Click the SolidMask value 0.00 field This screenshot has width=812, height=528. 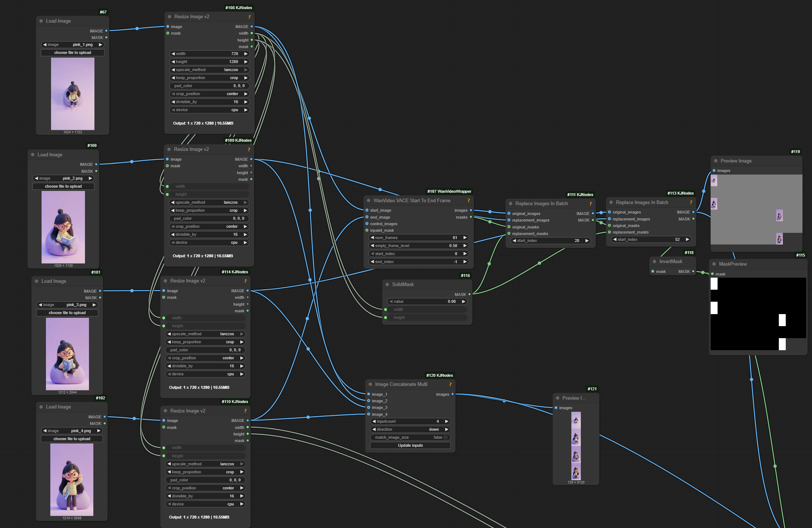(x=427, y=302)
